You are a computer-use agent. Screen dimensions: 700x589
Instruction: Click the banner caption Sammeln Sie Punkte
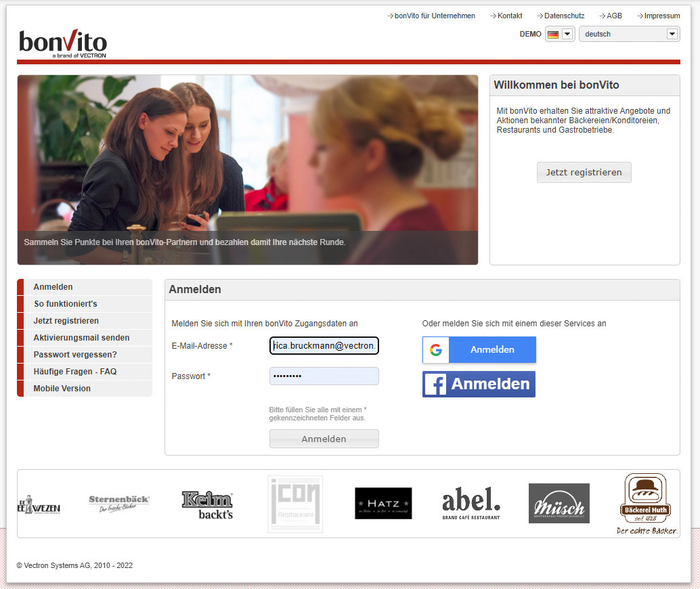[184, 242]
